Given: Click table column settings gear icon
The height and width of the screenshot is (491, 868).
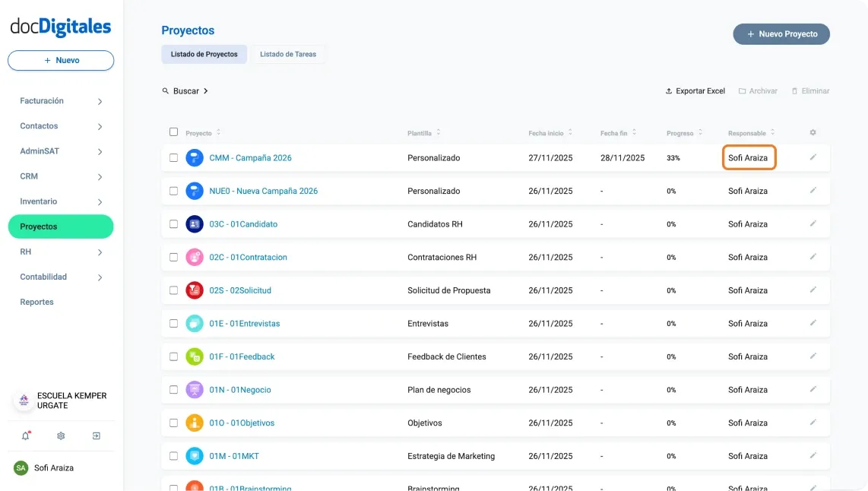Looking at the screenshot, I should [813, 133].
